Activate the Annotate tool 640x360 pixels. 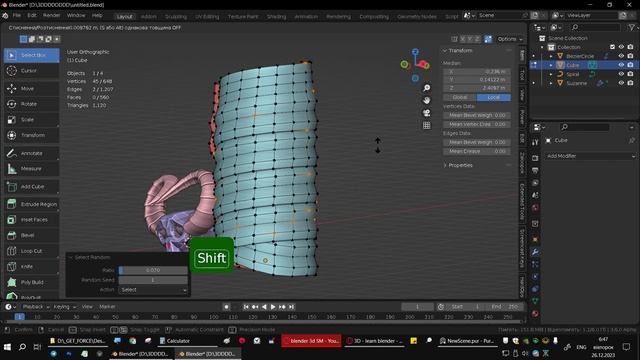coord(31,153)
